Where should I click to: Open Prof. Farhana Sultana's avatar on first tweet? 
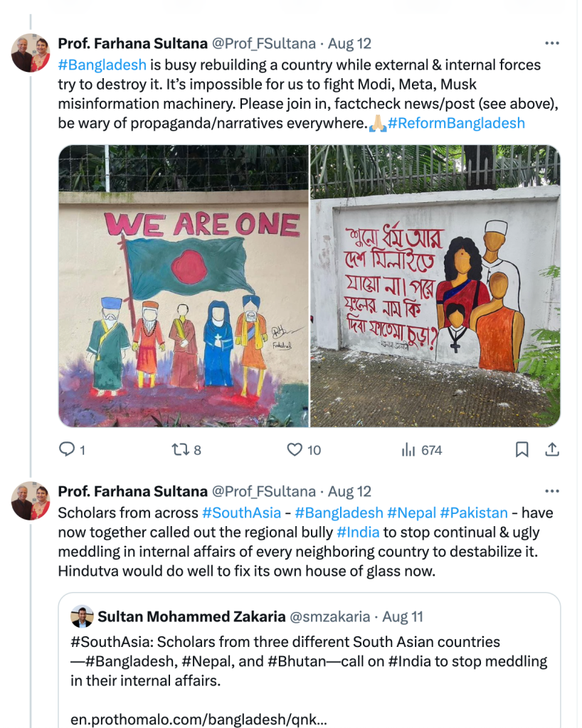tap(31, 53)
